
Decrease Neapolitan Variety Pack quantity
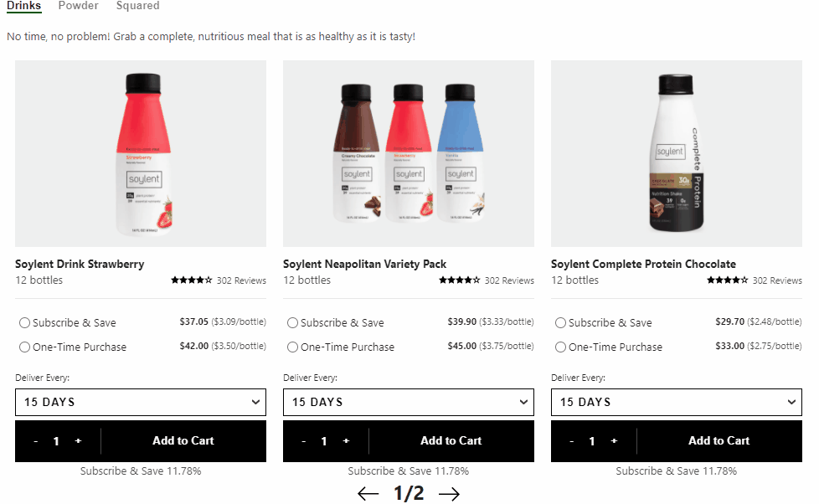(x=303, y=441)
